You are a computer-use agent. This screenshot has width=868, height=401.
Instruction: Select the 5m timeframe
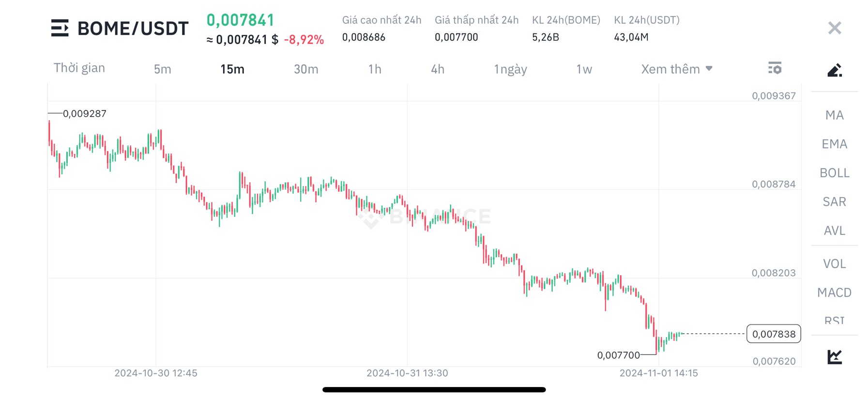pos(163,69)
